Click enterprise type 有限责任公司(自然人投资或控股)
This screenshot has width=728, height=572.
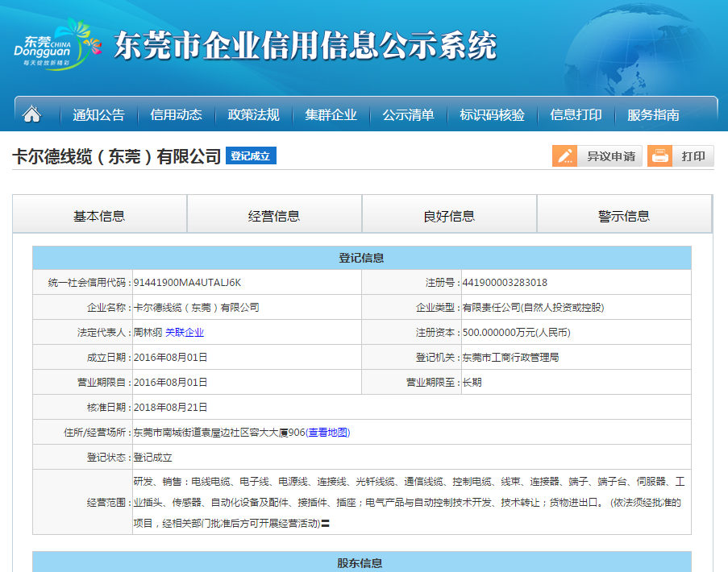point(533,308)
